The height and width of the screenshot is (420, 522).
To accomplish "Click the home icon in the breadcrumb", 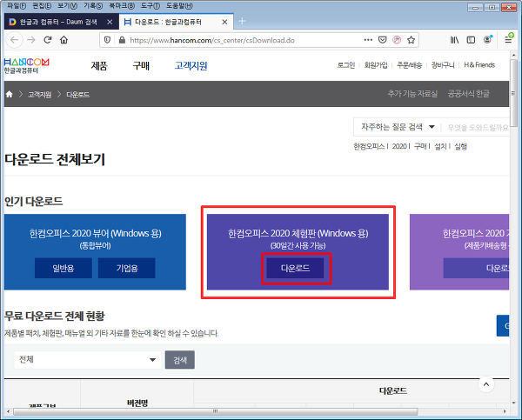I will point(10,94).
